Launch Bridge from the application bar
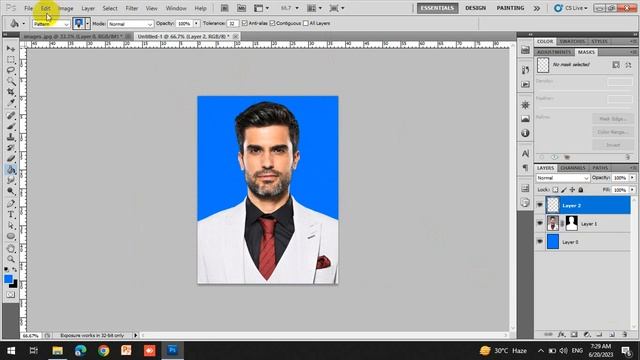Screen dimensions: 640x360 point(224,8)
